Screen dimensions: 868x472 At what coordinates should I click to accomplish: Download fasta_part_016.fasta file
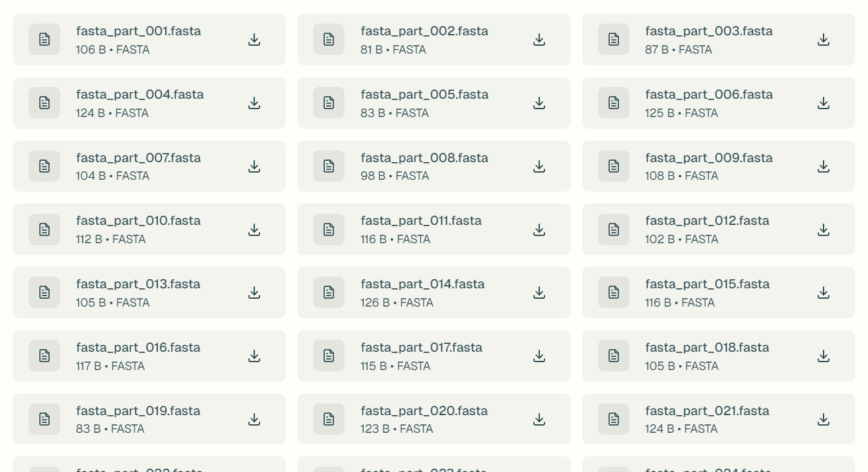(x=254, y=356)
